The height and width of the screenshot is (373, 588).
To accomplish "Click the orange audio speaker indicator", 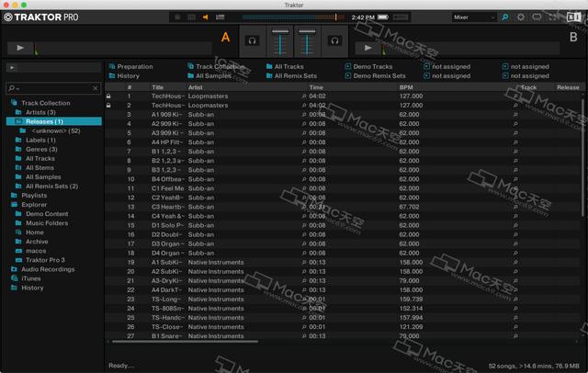I will pyautogui.click(x=205, y=17).
